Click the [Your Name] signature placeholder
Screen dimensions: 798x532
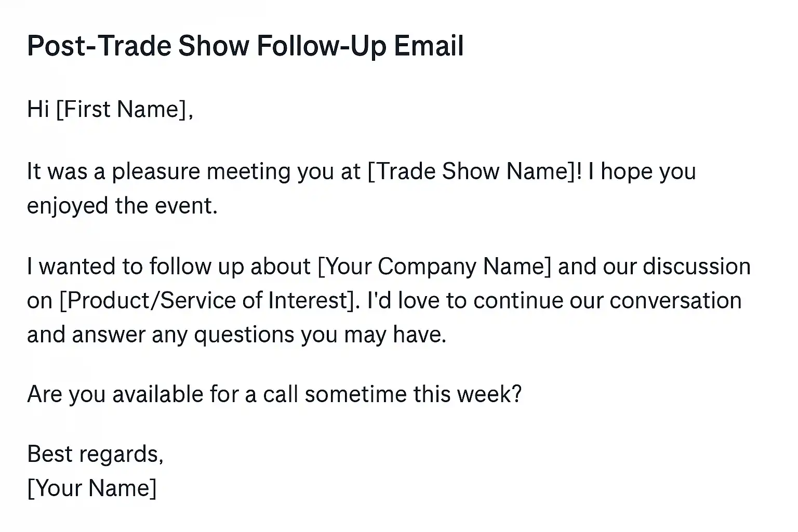click(x=91, y=488)
